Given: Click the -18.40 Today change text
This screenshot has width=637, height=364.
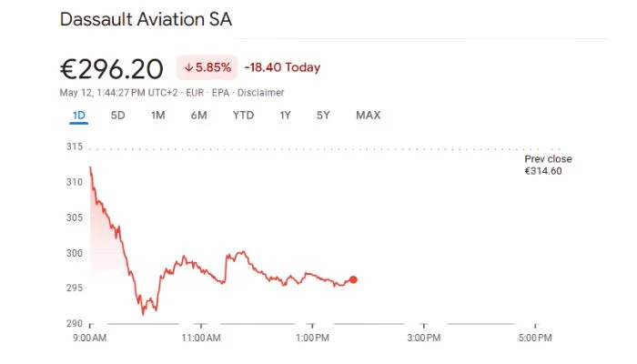Looking at the screenshot, I should [282, 67].
